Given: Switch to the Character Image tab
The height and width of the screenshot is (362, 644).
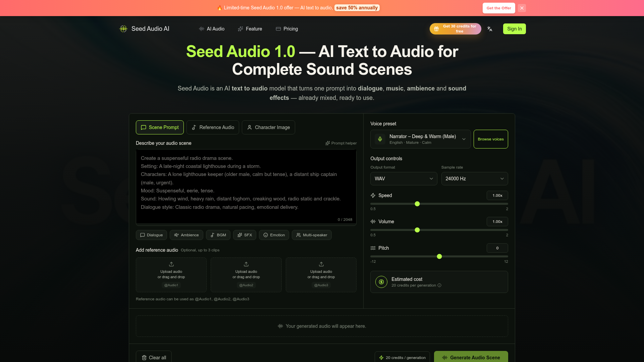Looking at the screenshot, I should 268,127.
